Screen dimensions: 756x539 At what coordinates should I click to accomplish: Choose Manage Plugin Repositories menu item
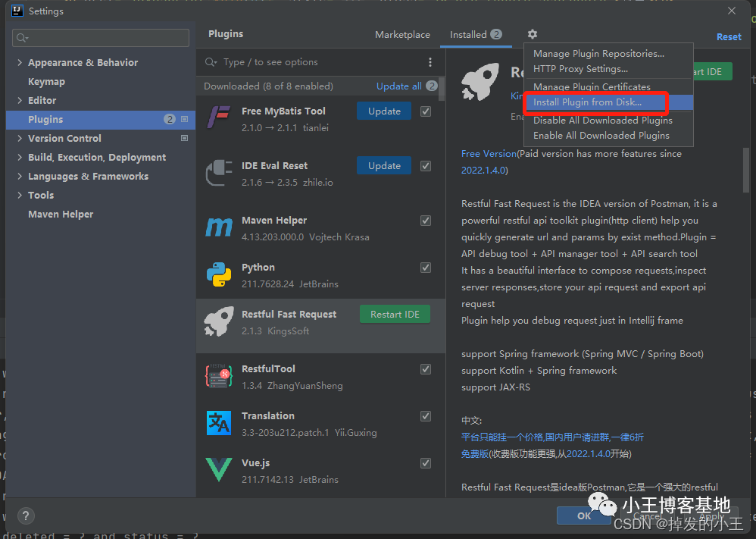pos(599,54)
